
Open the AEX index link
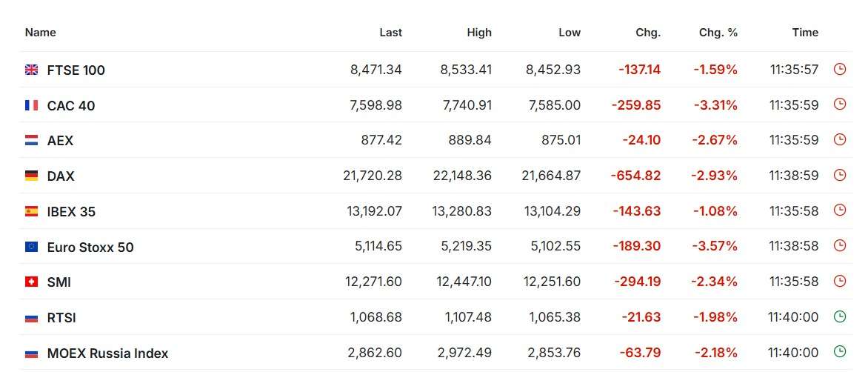tap(60, 141)
